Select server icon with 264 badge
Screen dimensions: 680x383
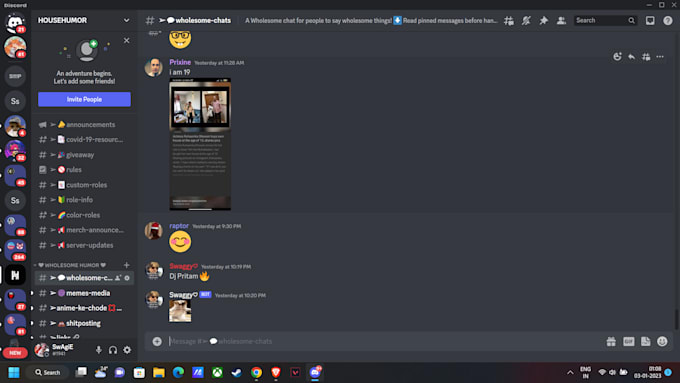point(15,250)
